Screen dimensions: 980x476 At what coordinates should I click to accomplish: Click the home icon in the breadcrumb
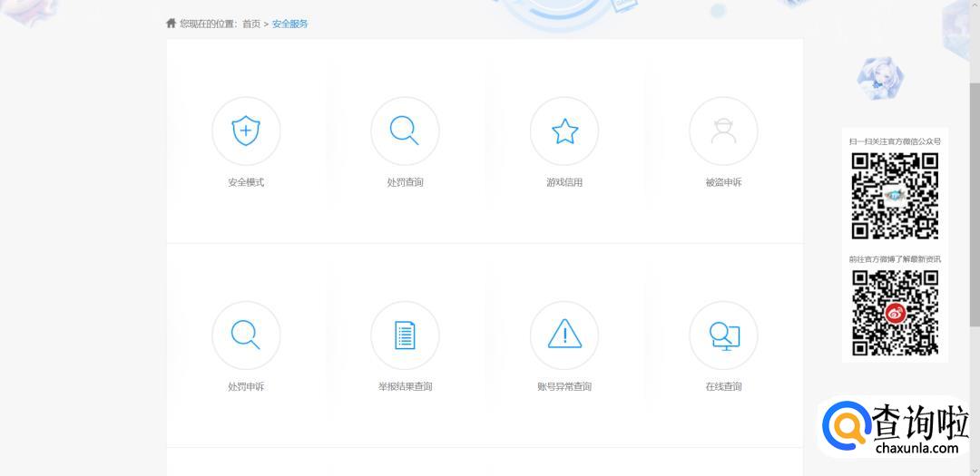[x=171, y=23]
